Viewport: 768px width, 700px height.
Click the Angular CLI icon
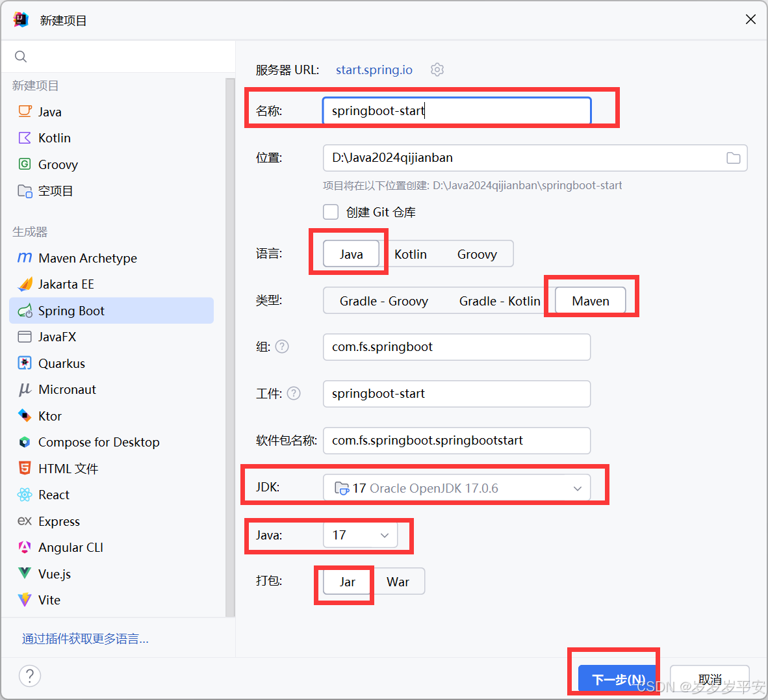tap(25, 547)
